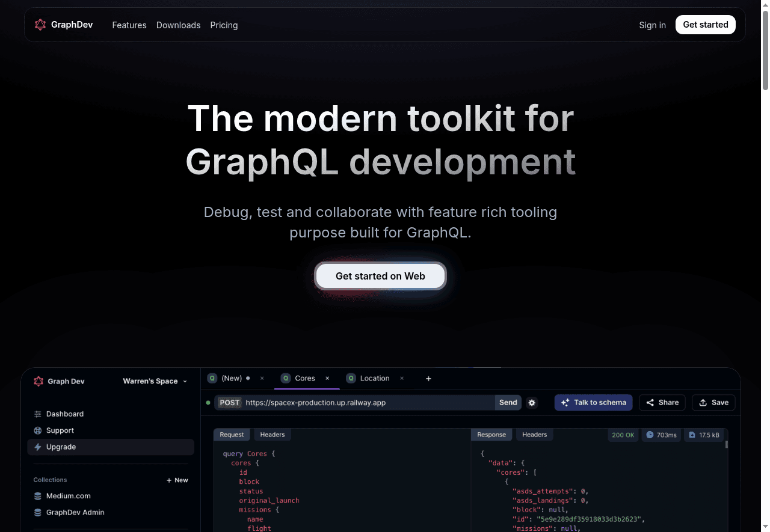
Task: Open the Headers tab of the response panel
Action: click(x=534, y=434)
